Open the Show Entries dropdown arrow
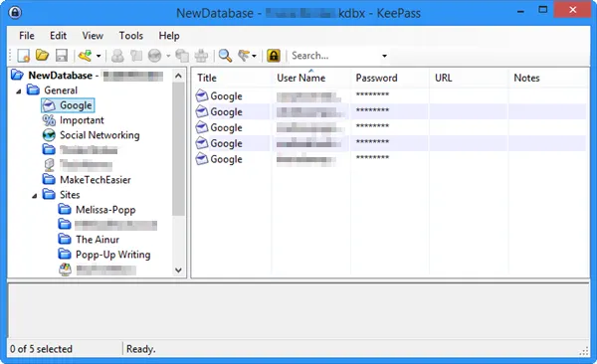 254,56
